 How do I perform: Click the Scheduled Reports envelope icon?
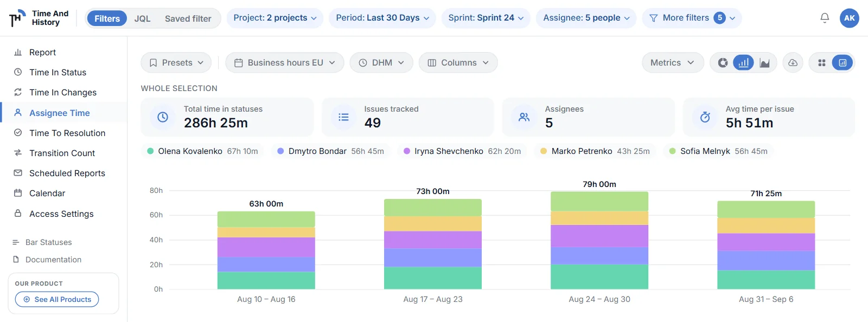pyautogui.click(x=18, y=173)
